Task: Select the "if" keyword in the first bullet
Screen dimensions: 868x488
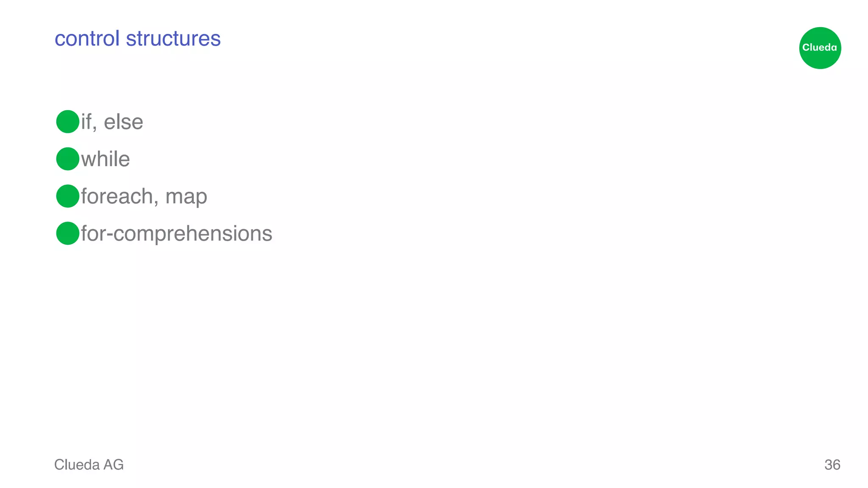Action: click(x=86, y=122)
